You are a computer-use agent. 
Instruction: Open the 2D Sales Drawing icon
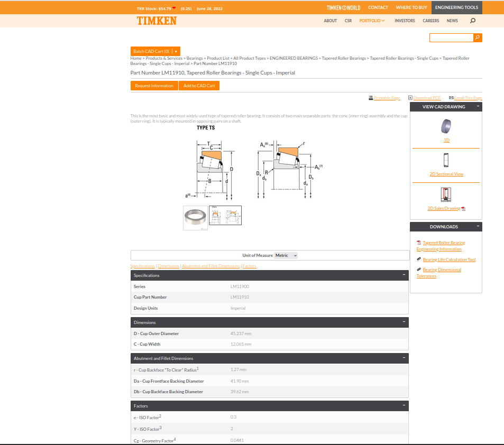pyautogui.click(x=446, y=194)
